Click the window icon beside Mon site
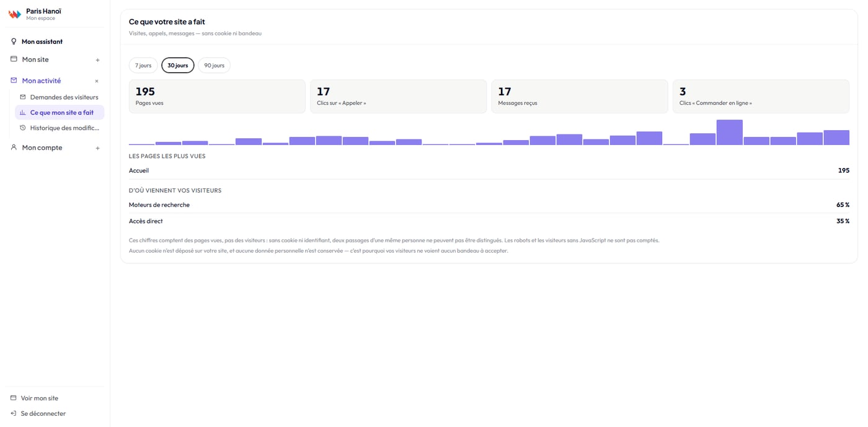Viewport: 868px width, 427px height. (14, 59)
